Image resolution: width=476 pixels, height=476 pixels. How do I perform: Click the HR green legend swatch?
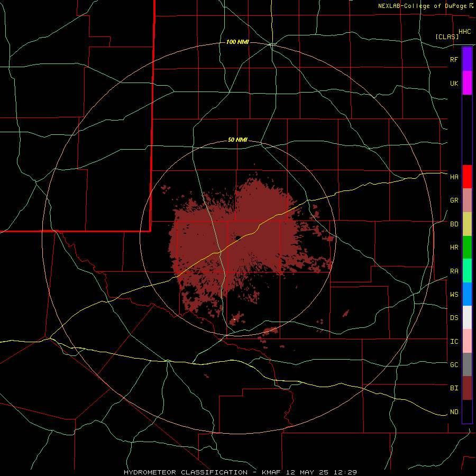point(467,248)
